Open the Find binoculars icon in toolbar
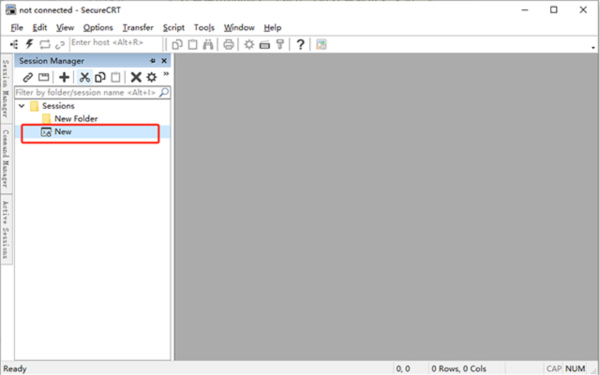This screenshot has height=375, width=600. point(208,44)
